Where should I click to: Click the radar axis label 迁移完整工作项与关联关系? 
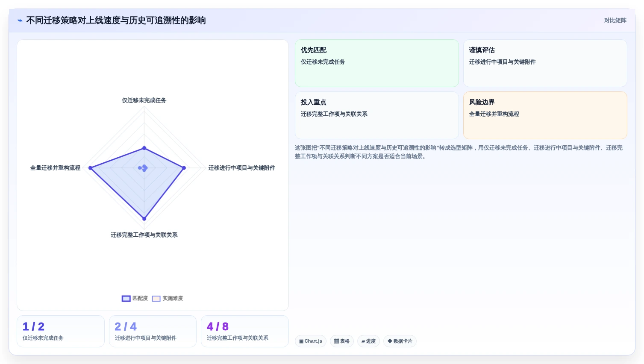click(144, 235)
